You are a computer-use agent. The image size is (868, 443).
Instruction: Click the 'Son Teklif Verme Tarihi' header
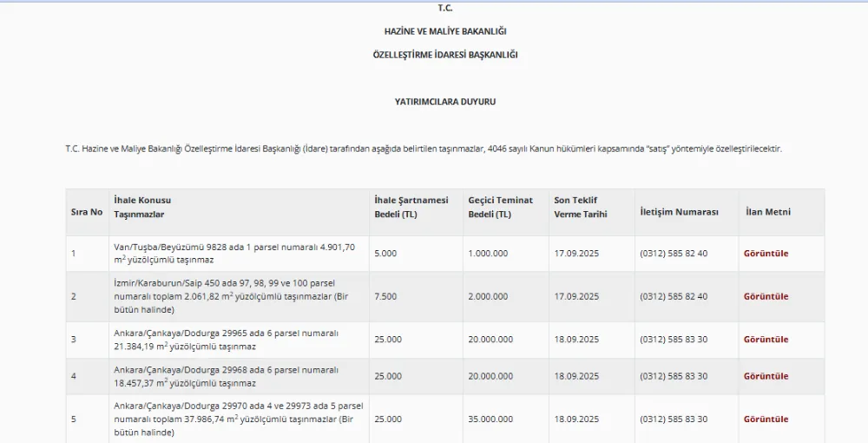coord(581,207)
